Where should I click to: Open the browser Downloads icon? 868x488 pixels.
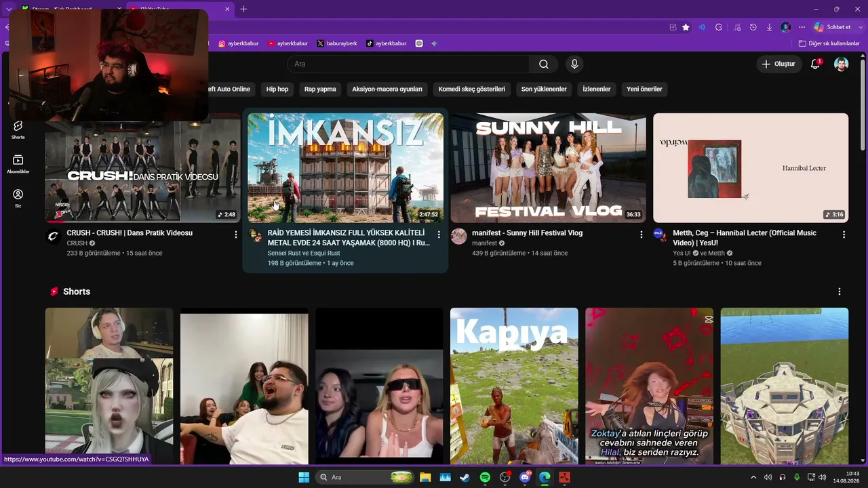(769, 27)
